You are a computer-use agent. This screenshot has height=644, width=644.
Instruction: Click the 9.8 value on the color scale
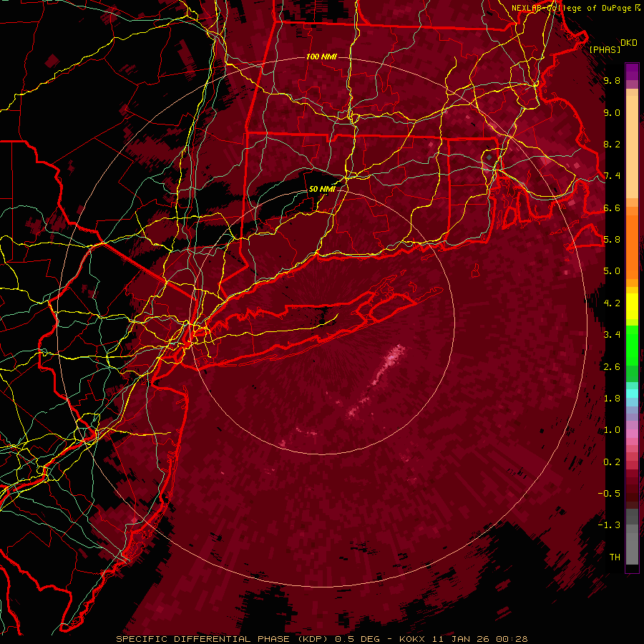point(612,81)
